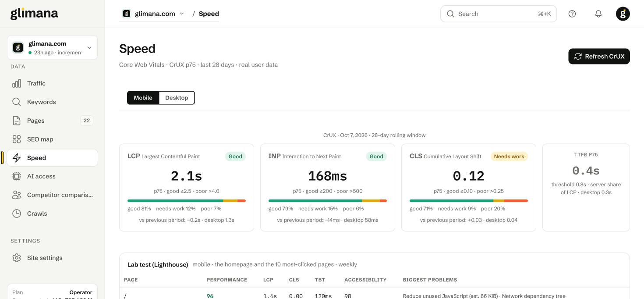The height and width of the screenshot is (299, 644).
Task: Navigate to SEO map
Action: tap(52, 139)
